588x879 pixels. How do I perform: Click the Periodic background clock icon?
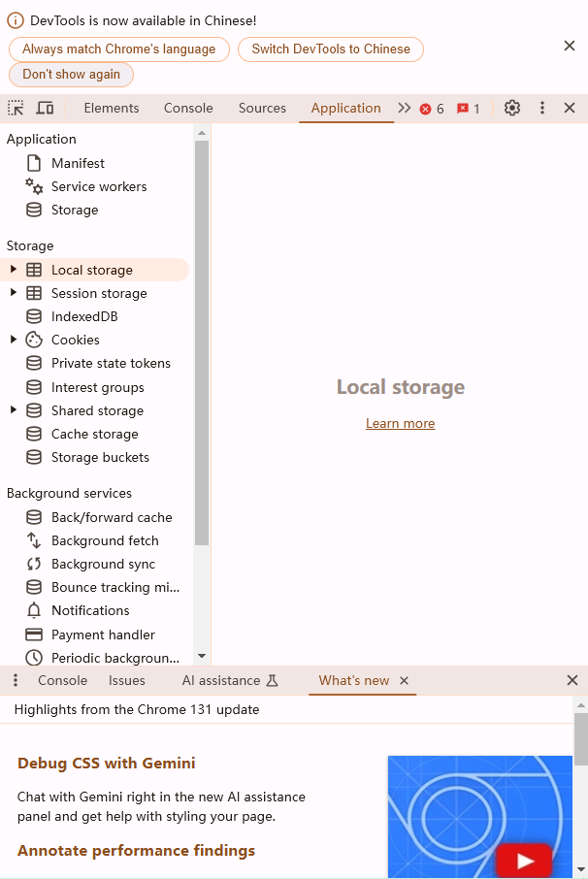[x=34, y=658]
